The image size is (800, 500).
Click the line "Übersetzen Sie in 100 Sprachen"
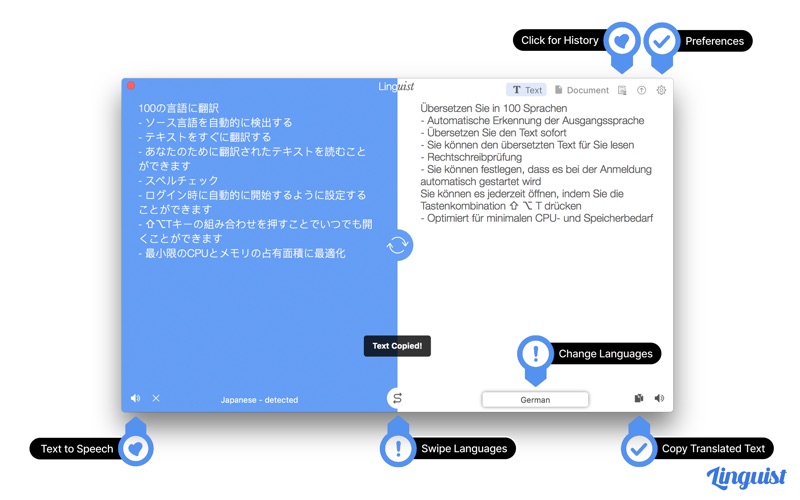(x=494, y=108)
